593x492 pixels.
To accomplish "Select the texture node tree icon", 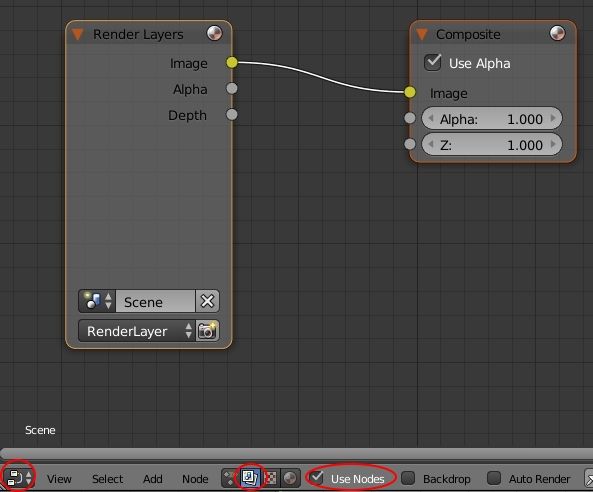I will (270, 478).
